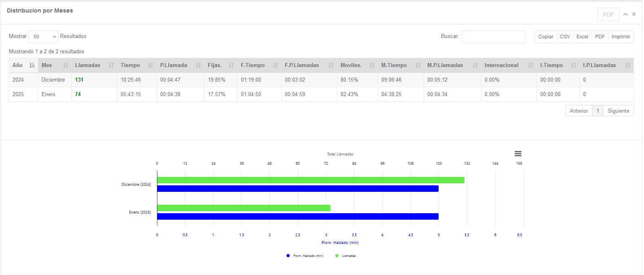The height and width of the screenshot is (275, 644).
Task: Sort table by Año column icon
Action: coord(32,65)
